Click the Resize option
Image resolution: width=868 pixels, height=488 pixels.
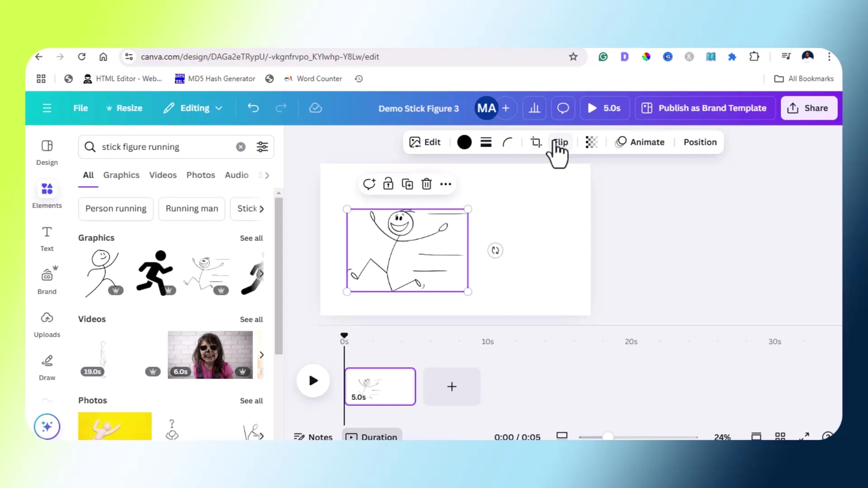click(x=124, y=108)
